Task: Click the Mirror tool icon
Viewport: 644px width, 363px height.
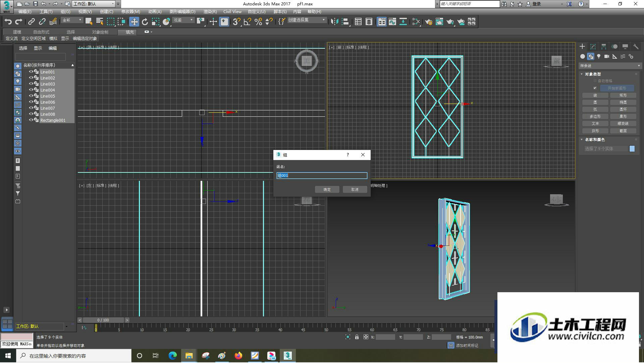Action: point(334,22)
